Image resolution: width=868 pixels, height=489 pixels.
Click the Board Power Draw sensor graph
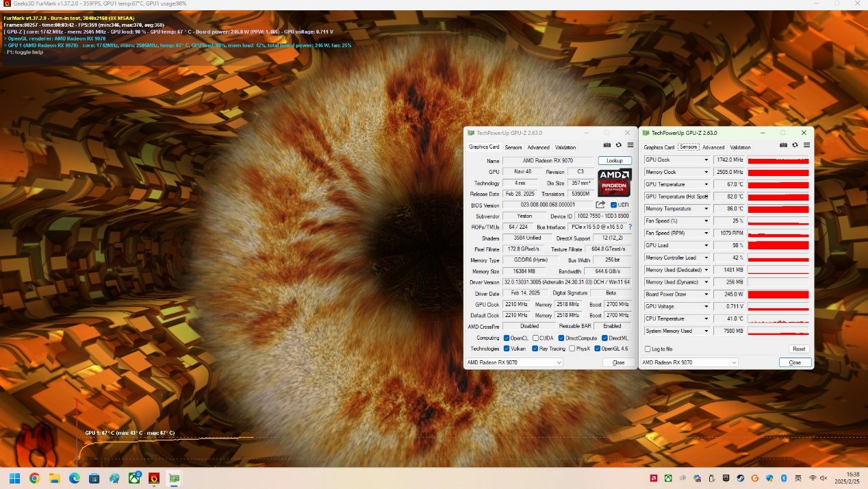click(778, 294)
